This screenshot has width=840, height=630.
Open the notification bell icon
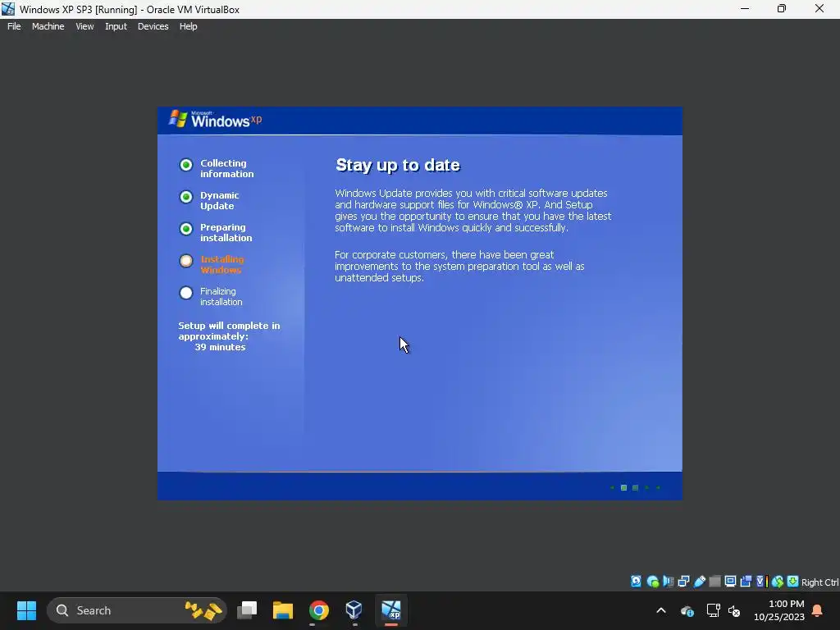818,610
